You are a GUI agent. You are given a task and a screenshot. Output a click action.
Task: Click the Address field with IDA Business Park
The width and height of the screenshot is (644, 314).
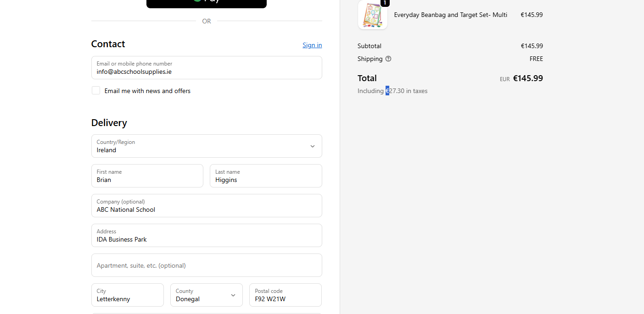(207, 236)
